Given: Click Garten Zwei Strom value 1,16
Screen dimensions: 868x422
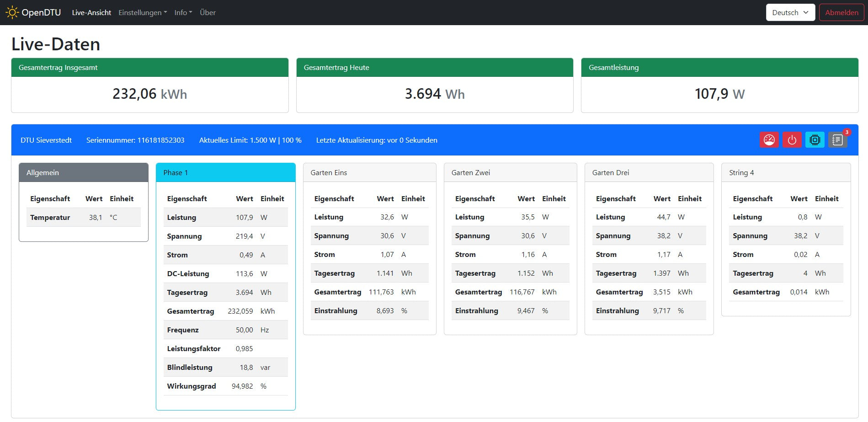Looking at the screenshot, I should (x=528, y=255).
